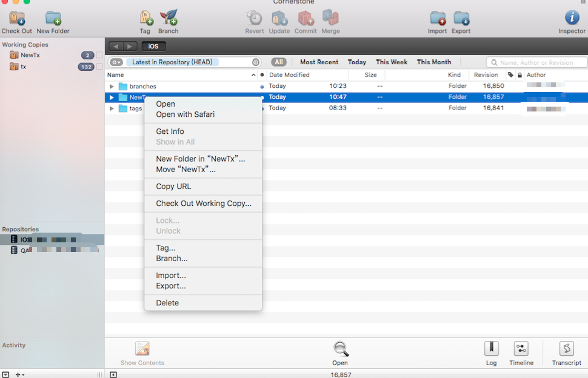The image size is (588, 378).
Task: Open the Transcript view
Action: pyautogui.click(x=567, y=348)
